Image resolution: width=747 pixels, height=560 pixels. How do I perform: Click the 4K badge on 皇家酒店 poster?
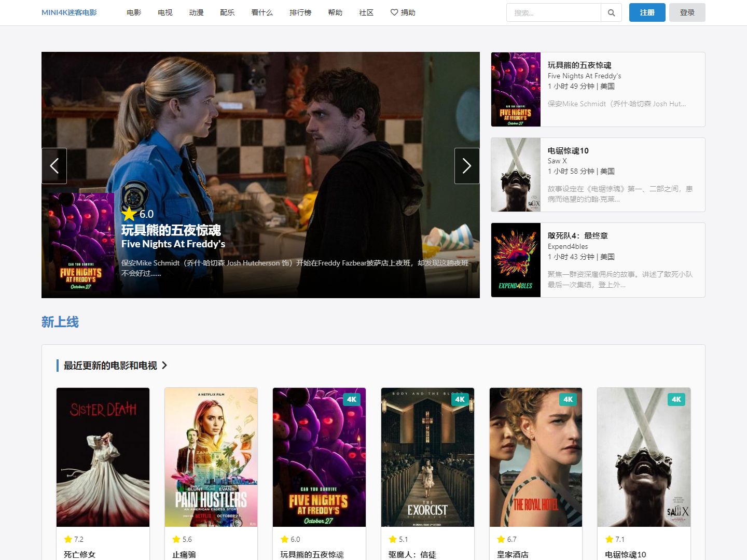(x=568, y=399)
